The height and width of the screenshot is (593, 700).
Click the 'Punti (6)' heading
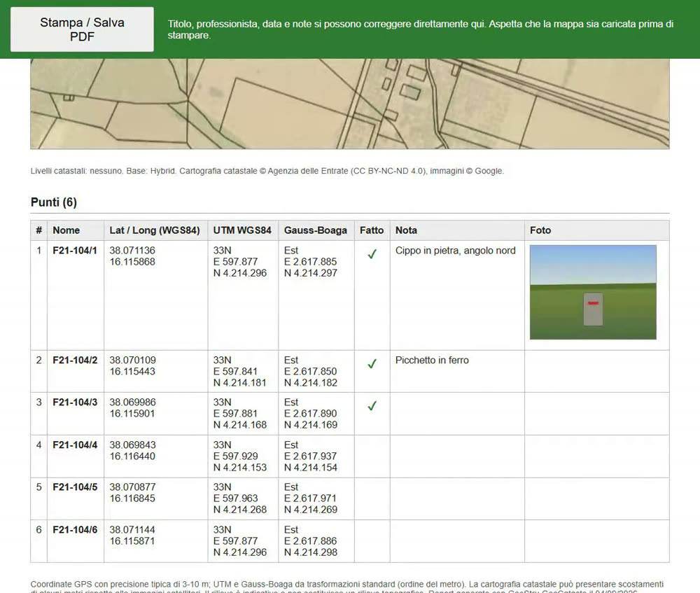54,202
